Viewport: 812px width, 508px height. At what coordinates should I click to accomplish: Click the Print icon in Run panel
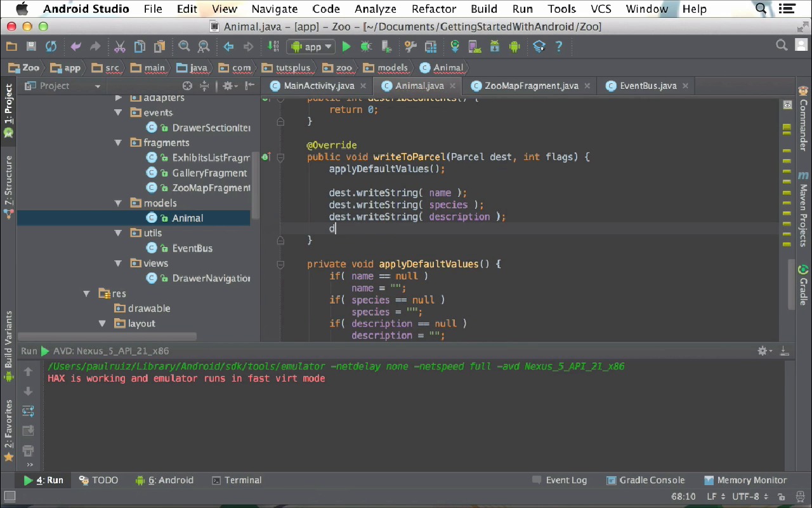[28, 451]
